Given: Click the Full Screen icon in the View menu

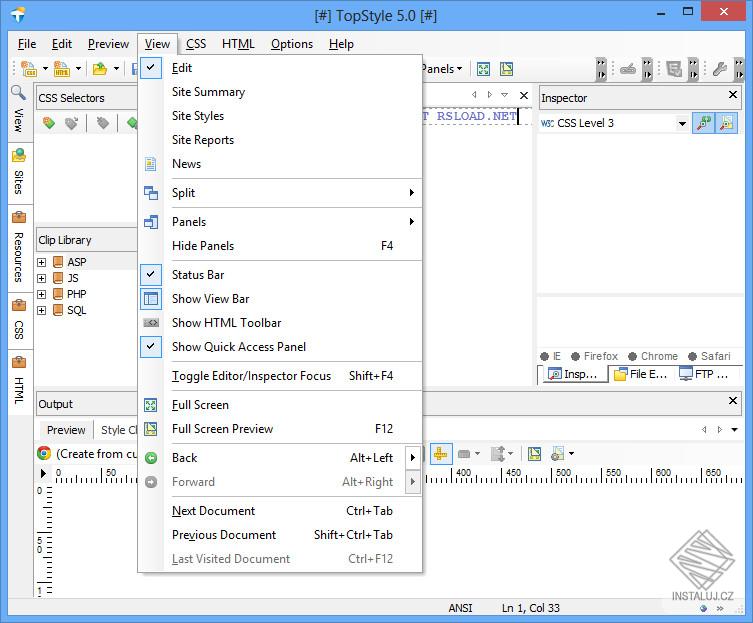Looking at the screenshot, I should click(x=151, y=405).
